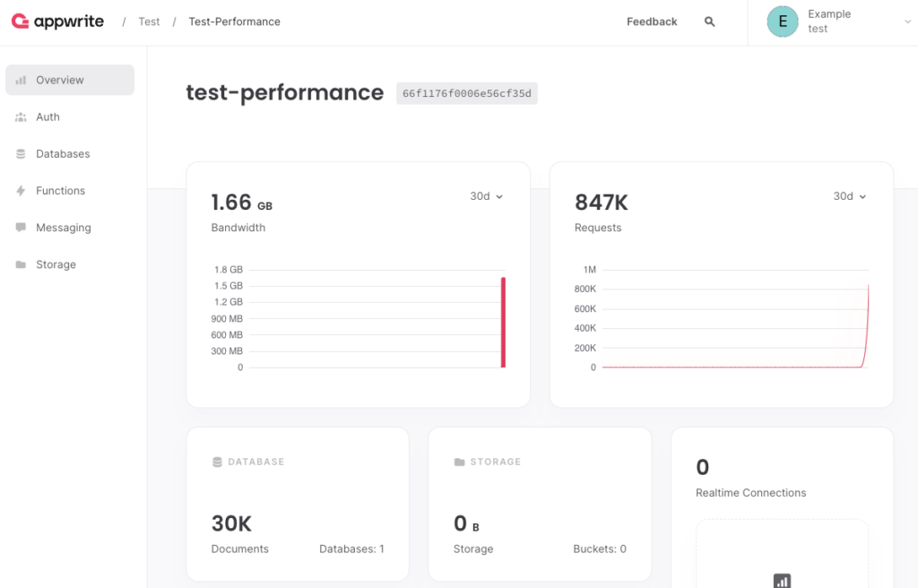Click the Storage folder icon in sidebar
Image resolution: width=918 pixels, height=588 pixels.
[21, 264]
